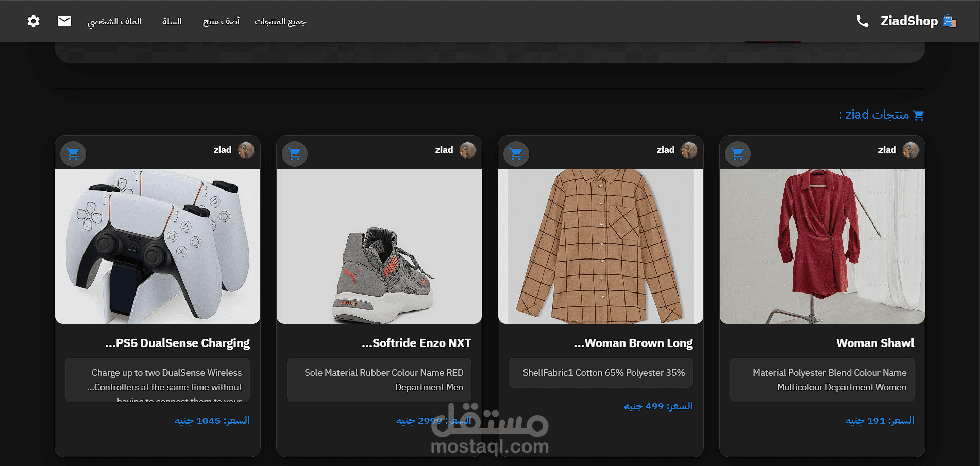Open Softride Enzo NXT product title
Screen dimensions: 980x466
[417, 343]
